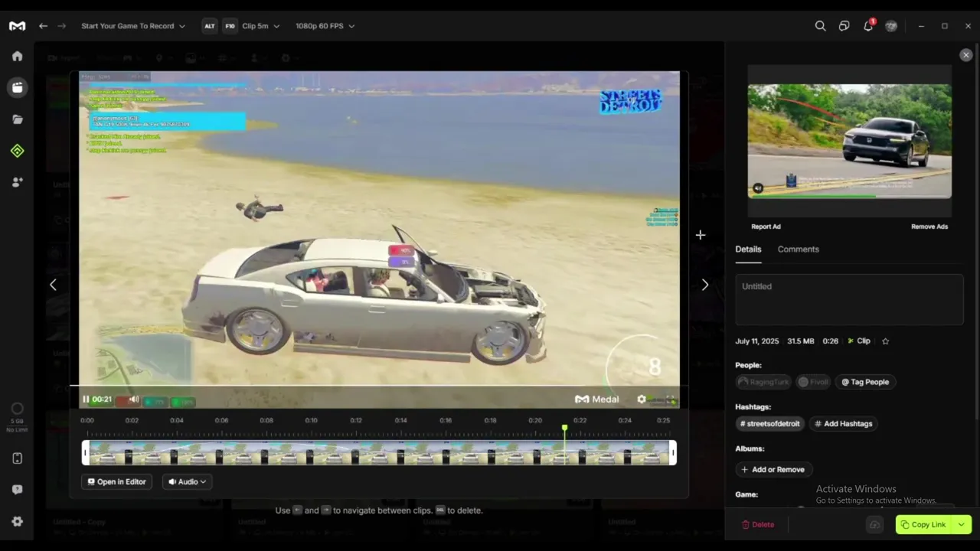Click the Medal logo icon
The height and width of the screenshot is (551, 980).
pos(17,26)
